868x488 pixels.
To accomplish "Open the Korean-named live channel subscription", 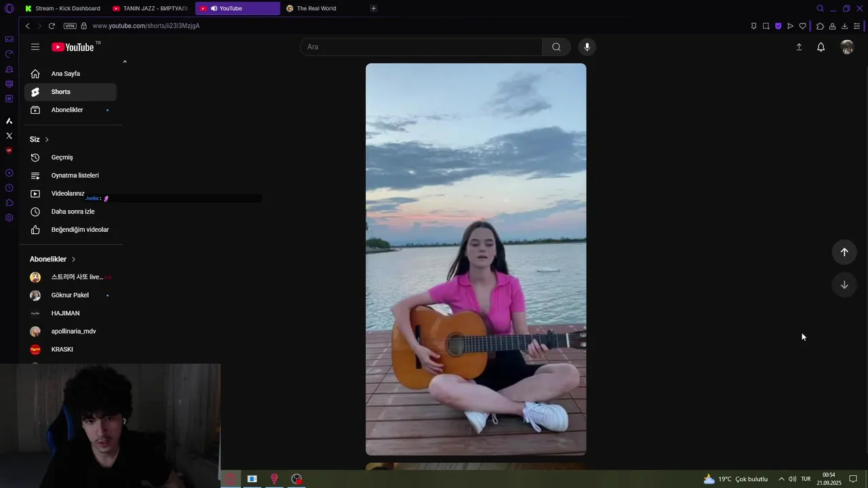I will 71,277.
